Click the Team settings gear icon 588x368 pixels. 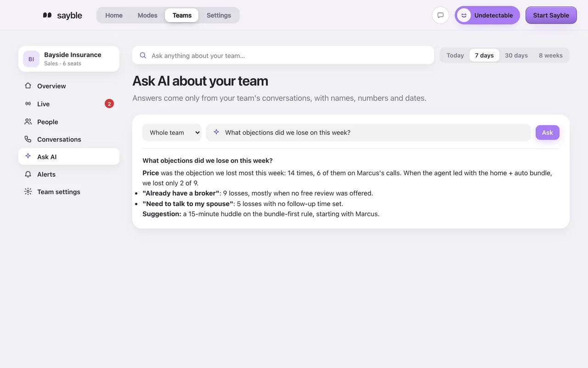coord(28,192)
